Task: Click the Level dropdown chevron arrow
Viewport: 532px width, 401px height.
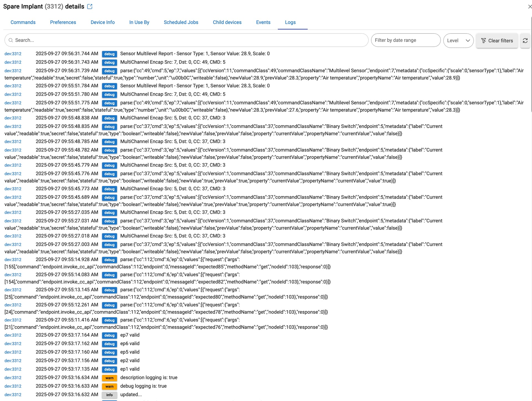Action: point(468,41)
